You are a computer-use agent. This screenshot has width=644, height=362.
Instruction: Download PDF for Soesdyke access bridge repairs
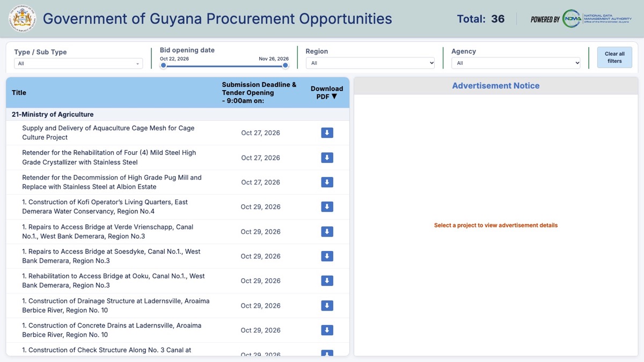tap(327, 256)
